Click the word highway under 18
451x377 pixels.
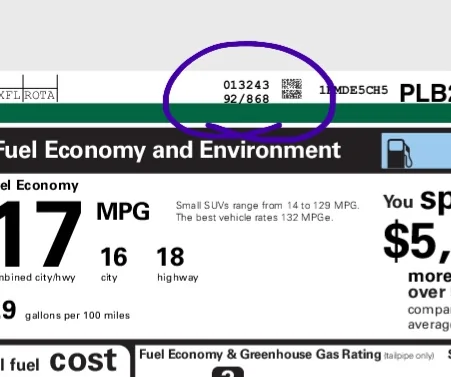178,278
